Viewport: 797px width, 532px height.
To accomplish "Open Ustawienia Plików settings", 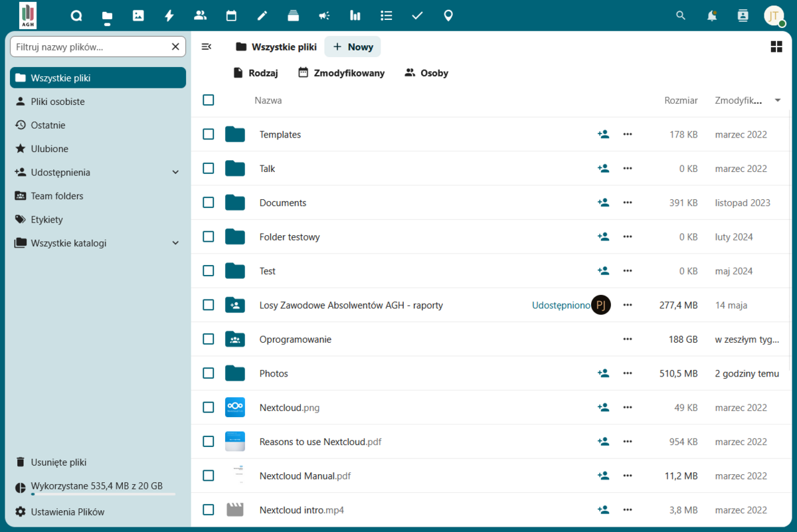I will pos(67,512).
